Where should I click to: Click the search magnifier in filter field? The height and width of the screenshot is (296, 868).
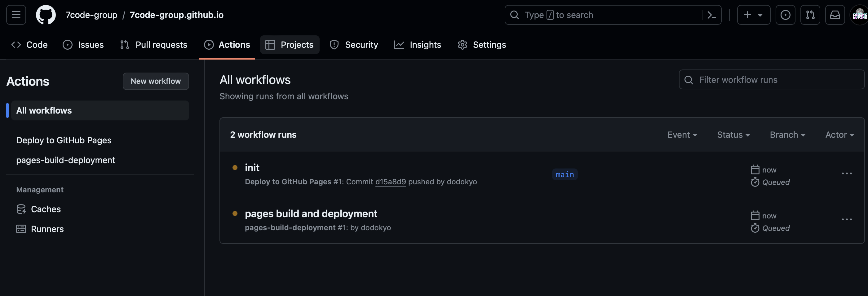689,80
